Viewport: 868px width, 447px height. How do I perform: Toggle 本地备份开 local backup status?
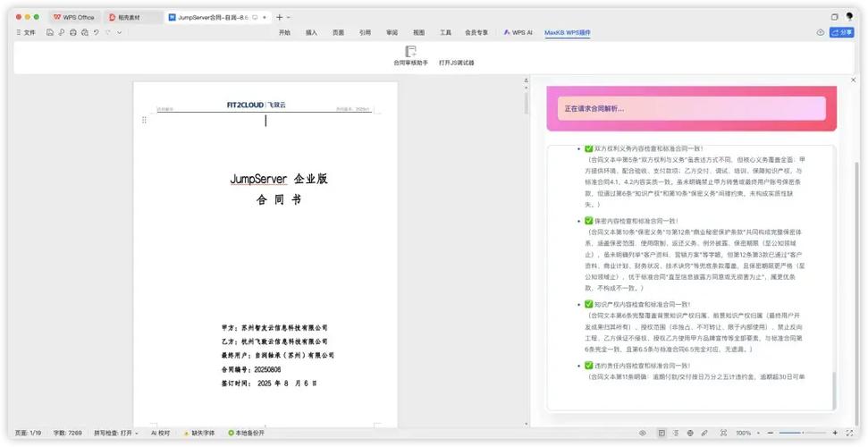tap(247, 434)
